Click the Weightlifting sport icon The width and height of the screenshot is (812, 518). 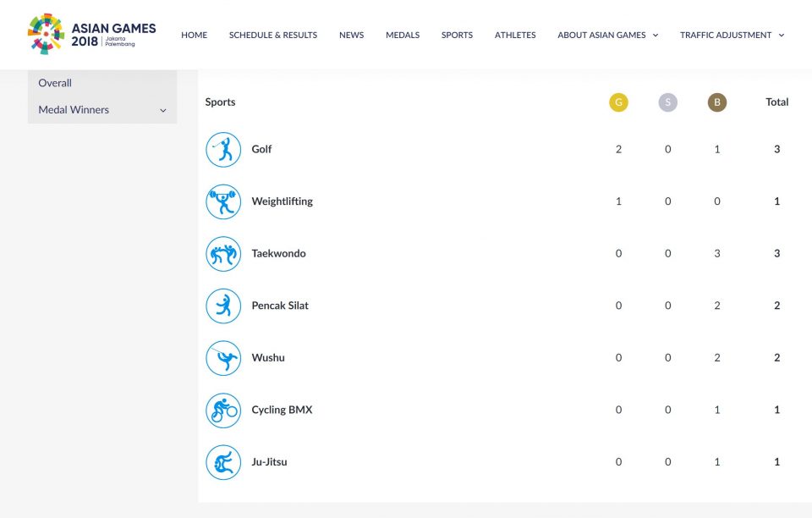(223, 202)
